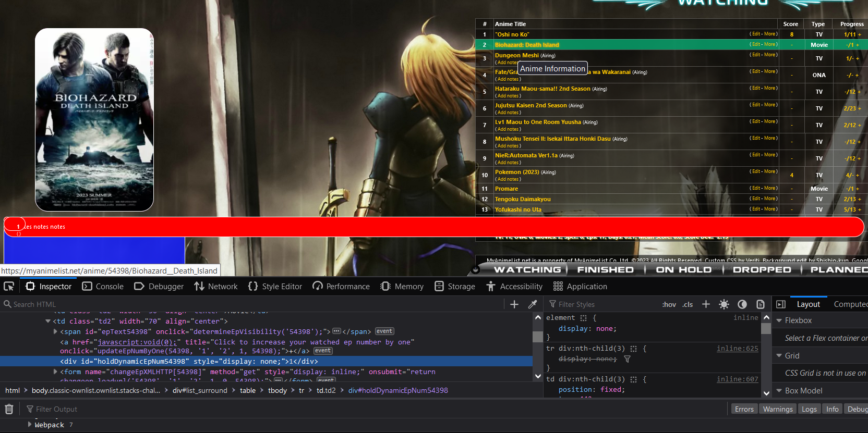Toggle dark color scheme simulation
The image size is (868, 433).
pyautogui.click(x=742, y=304)
